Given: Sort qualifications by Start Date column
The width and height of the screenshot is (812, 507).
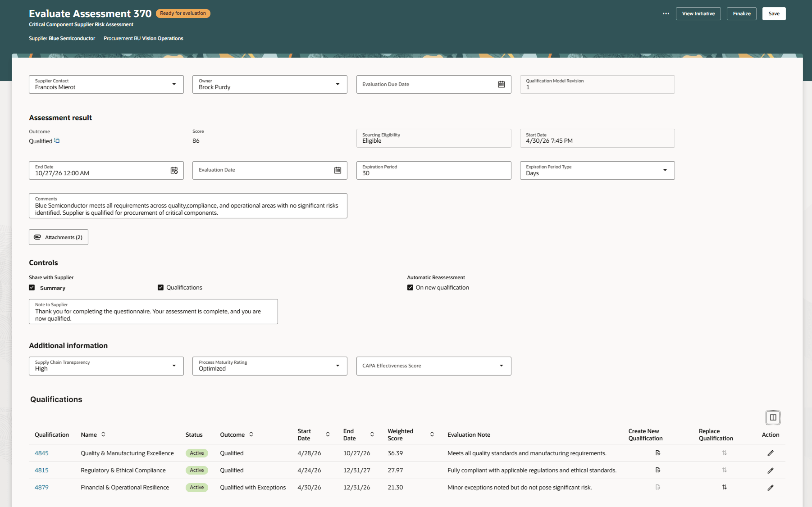Looking at the screenshot, I should click(x=328, y=435).
